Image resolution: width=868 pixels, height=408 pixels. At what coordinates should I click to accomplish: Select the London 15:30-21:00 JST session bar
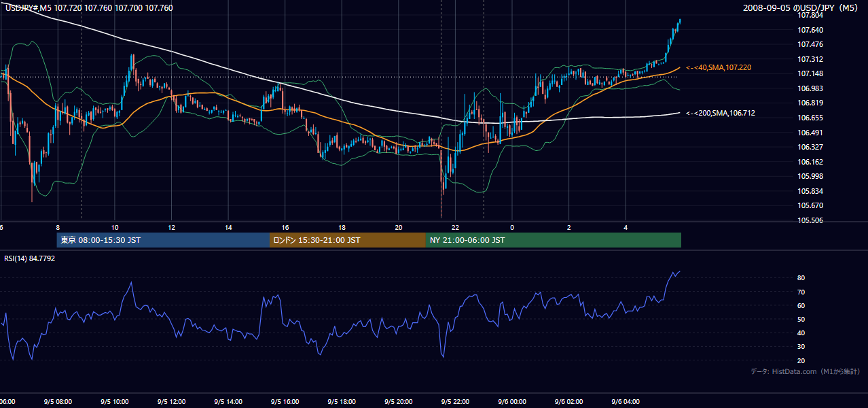click(x=348, y=240)
